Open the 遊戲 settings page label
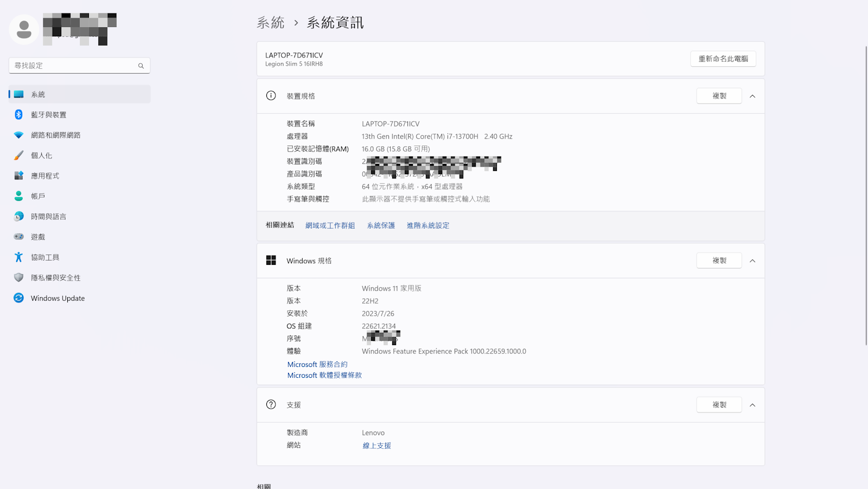868x489 pixels. point(38,237)
